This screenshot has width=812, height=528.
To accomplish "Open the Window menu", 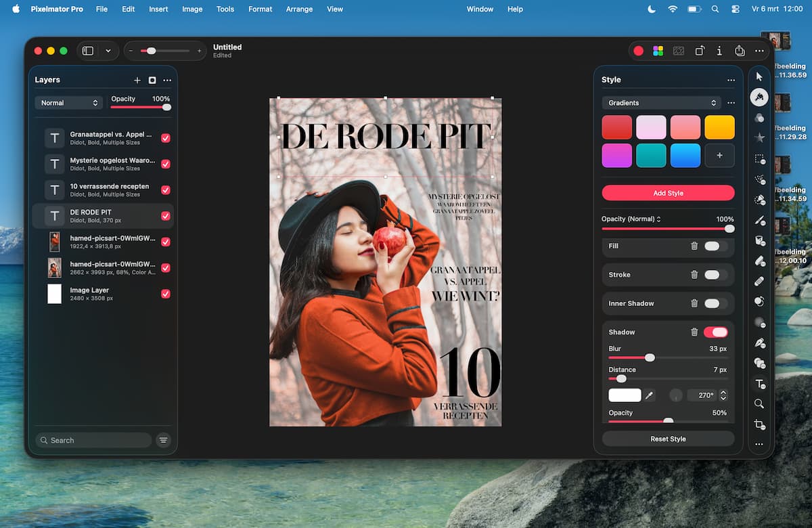I will click(x=480, y=9).
